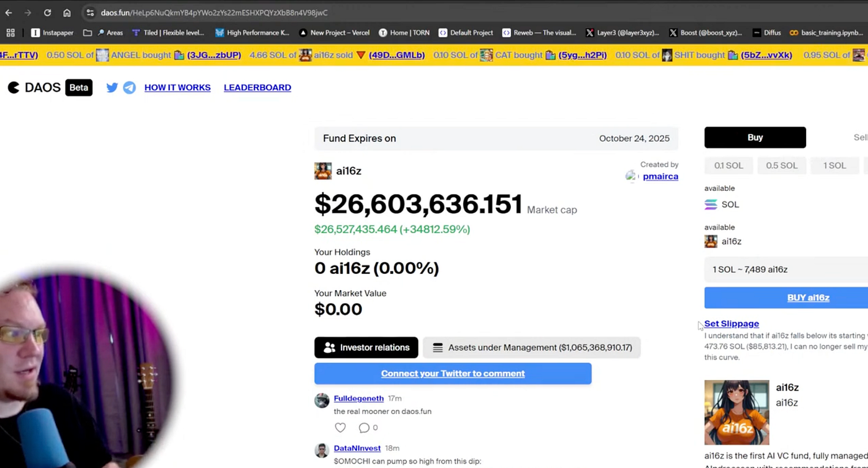Open Layer3 (@layer3xyz) bookmark
The image size is (868, 468).
(x=622, y=33)
